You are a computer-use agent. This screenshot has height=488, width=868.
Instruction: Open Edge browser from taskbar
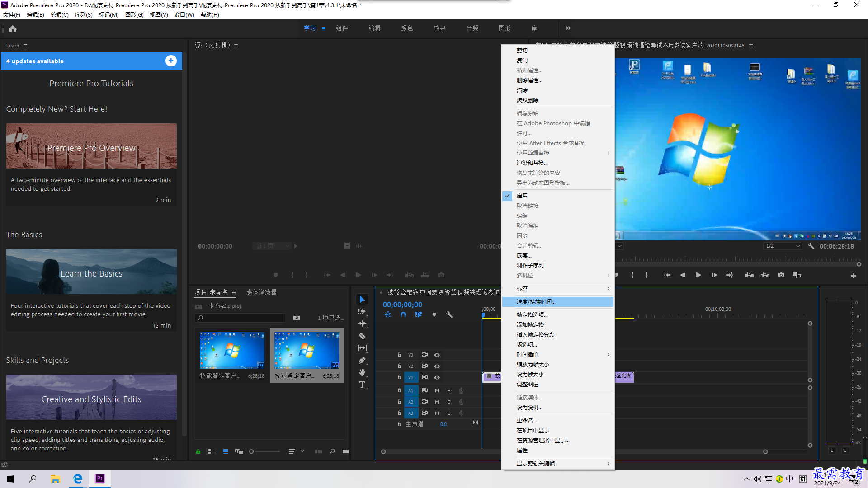[x=78, y=479]
